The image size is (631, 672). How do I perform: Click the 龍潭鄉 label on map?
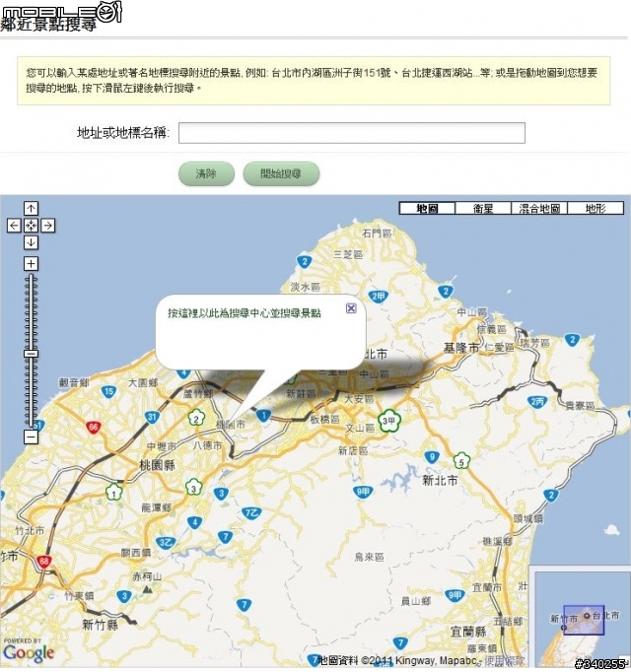[x=157, y=507]
